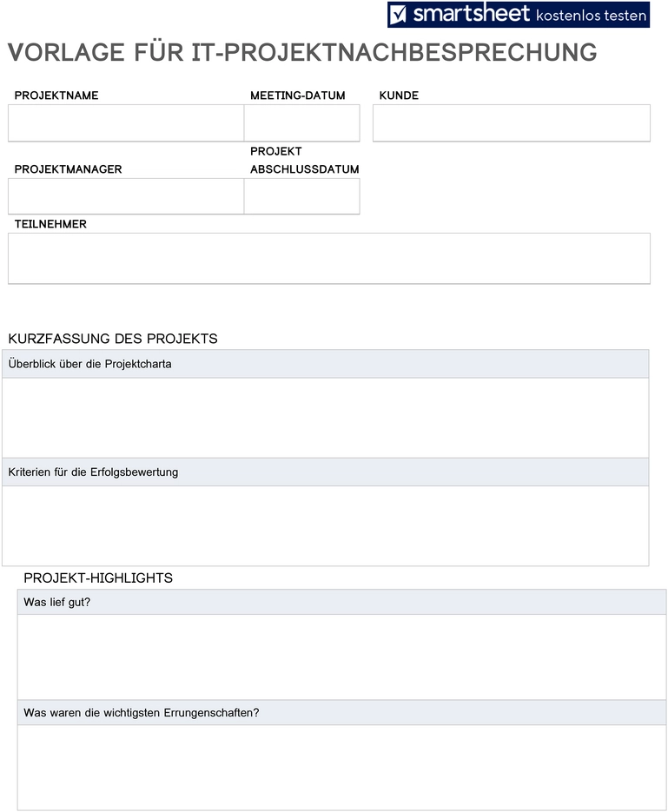
Task: Select the Meeting-Datum input field
Action: pos(302,123)
